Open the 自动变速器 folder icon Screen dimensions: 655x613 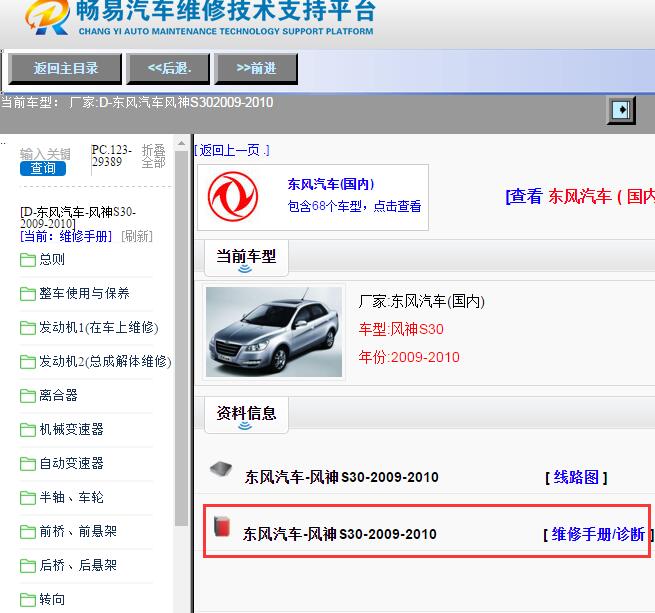coord(28,464)
